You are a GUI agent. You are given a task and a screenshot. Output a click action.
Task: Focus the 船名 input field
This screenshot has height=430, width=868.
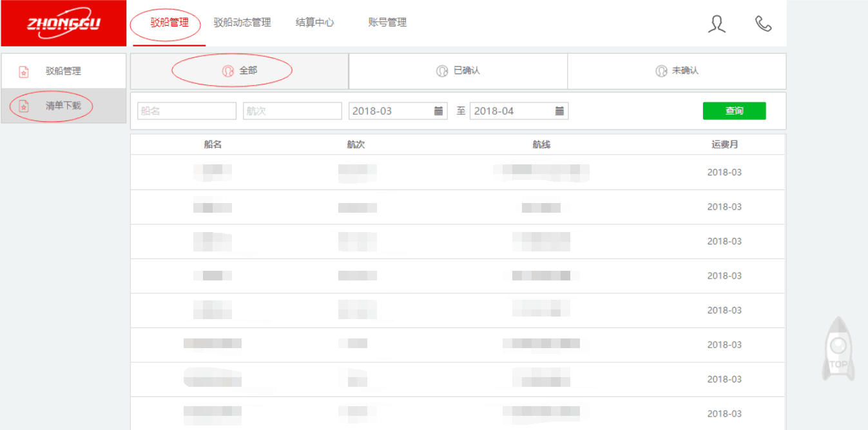(x=187, y=111)
